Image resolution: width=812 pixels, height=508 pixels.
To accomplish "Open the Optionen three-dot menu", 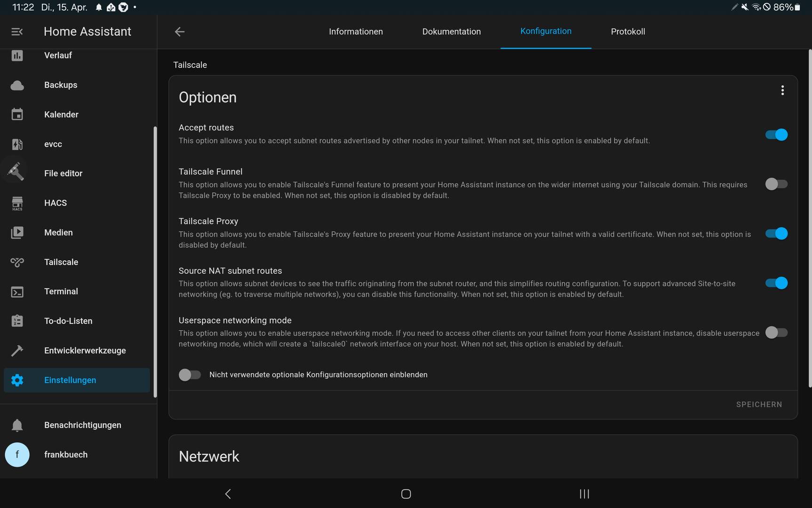I will 782,90.
